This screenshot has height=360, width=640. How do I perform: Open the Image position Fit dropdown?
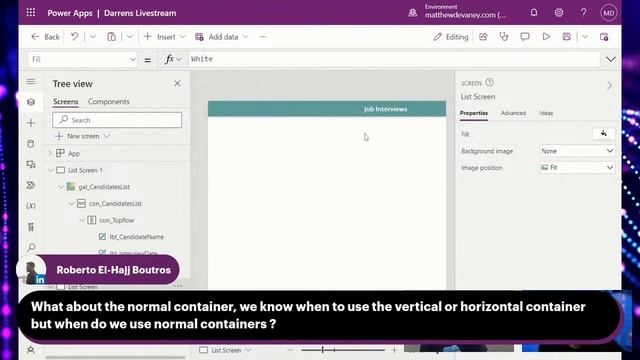[x=577, y=168]
